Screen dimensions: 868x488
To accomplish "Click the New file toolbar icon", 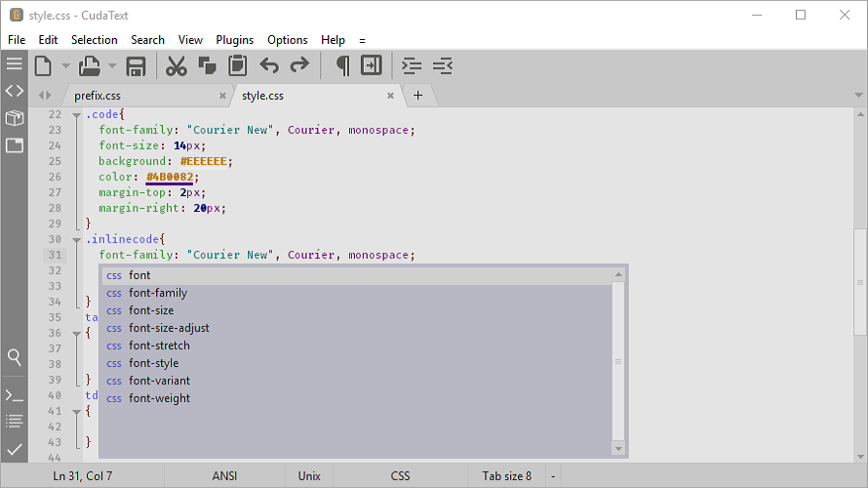I will (x=43, y=66).
